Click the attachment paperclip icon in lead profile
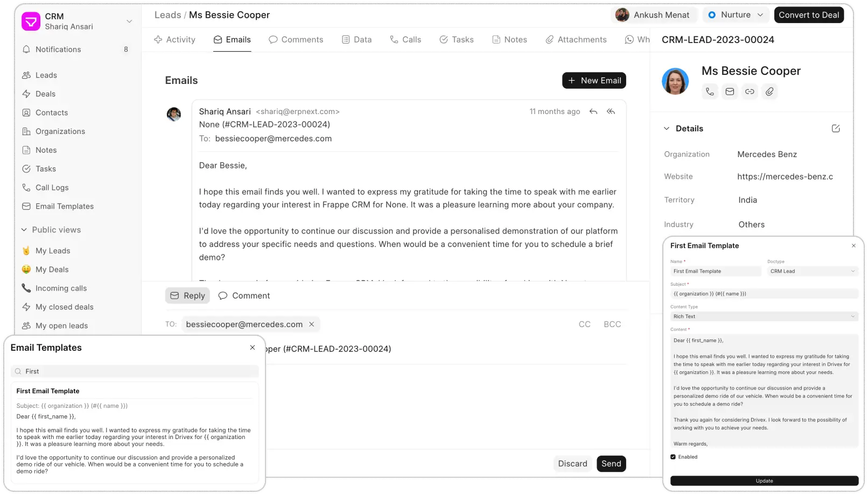 pos(769,92)
